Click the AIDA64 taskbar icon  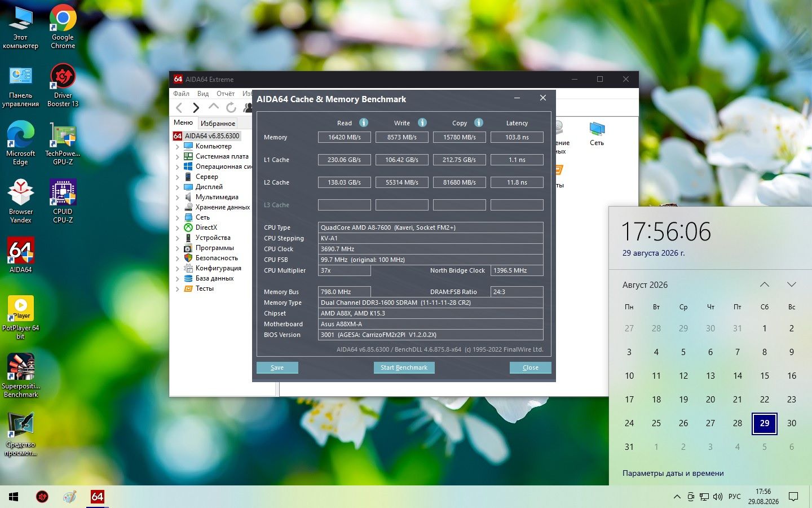(97, 497)
